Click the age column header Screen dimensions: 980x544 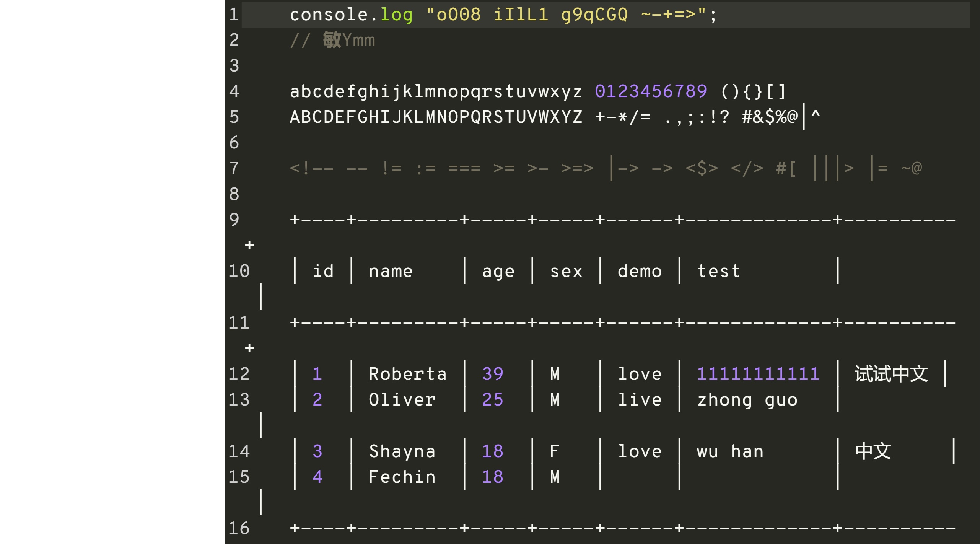pyautogui.click(x=498, y=272)
